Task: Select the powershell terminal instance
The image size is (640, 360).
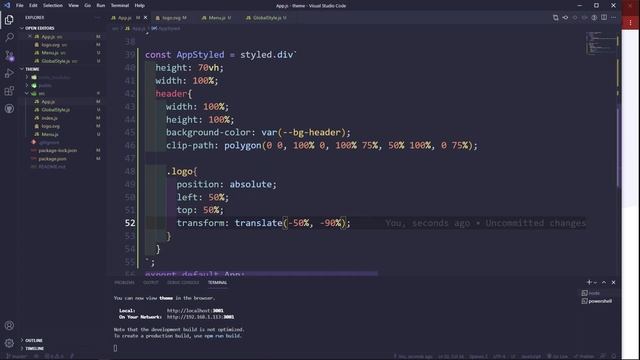Action: pyautogui.click(x=597, y=301)
